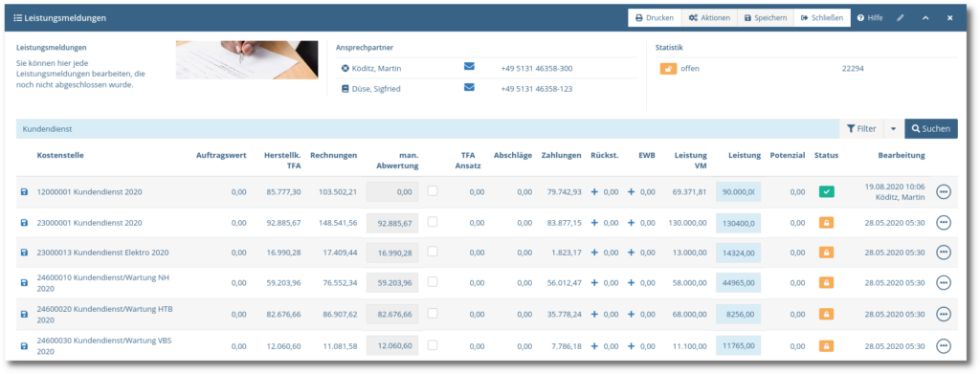Click the Speichern button
The height and width of the screenshot is (374, 980).
click(766, 18)
